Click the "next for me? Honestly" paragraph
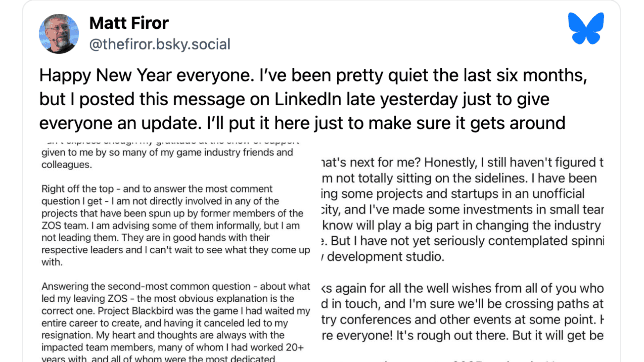 [x=462, y=209]
